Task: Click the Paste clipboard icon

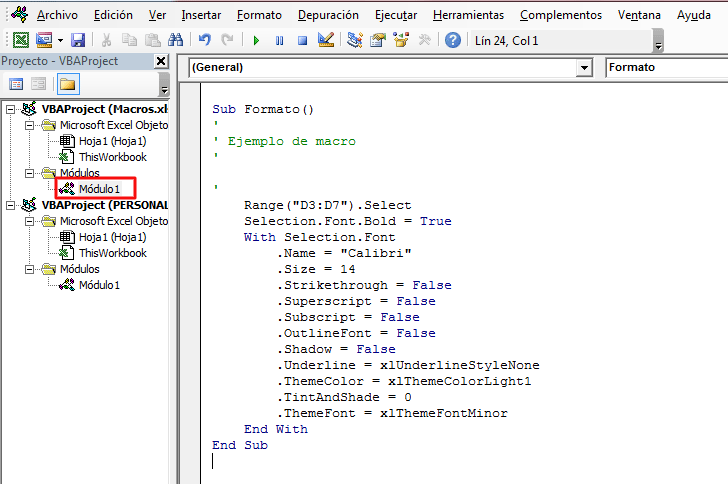Action: (x=152, y=40)
